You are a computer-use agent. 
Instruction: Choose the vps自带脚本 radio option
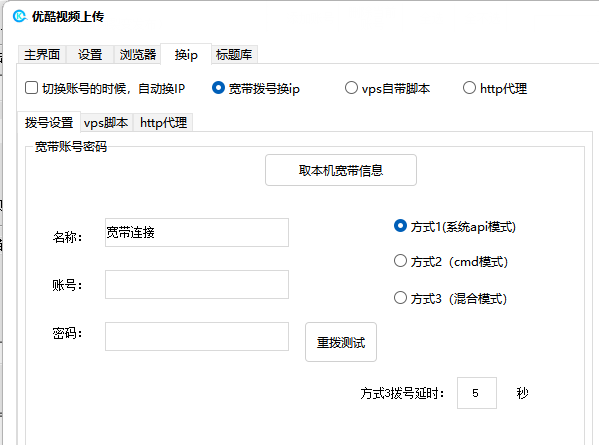pyautogui.click(x=351, y=88)
